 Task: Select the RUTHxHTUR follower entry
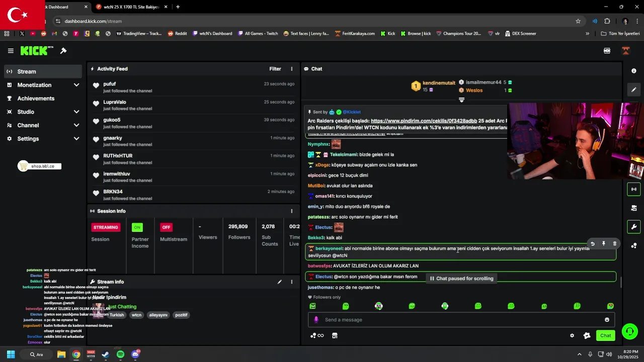click(194, 159)
